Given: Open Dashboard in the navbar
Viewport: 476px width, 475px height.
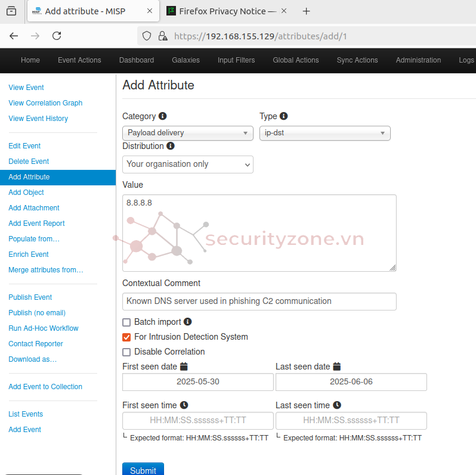Looking at the screenshot, I should (x=137, y=60).
